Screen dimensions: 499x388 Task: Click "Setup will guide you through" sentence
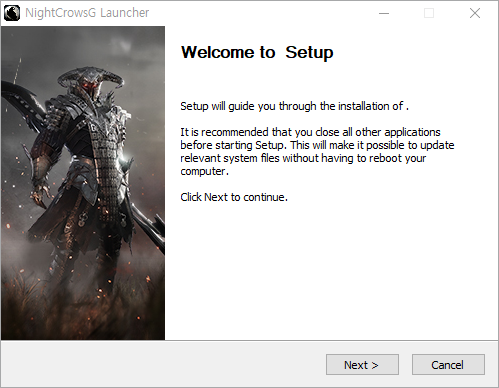tap(295, 106)
